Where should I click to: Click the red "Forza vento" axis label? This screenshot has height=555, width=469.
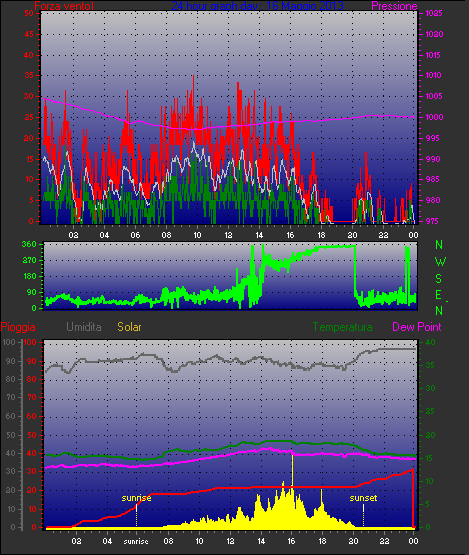coord(64,6)
